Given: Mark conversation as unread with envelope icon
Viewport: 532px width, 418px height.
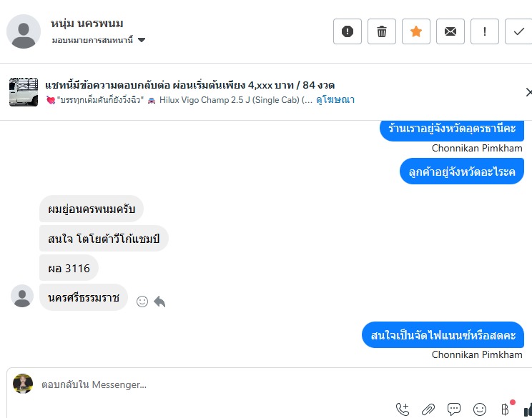Looking at the screenshot, I should coord(450,31).
